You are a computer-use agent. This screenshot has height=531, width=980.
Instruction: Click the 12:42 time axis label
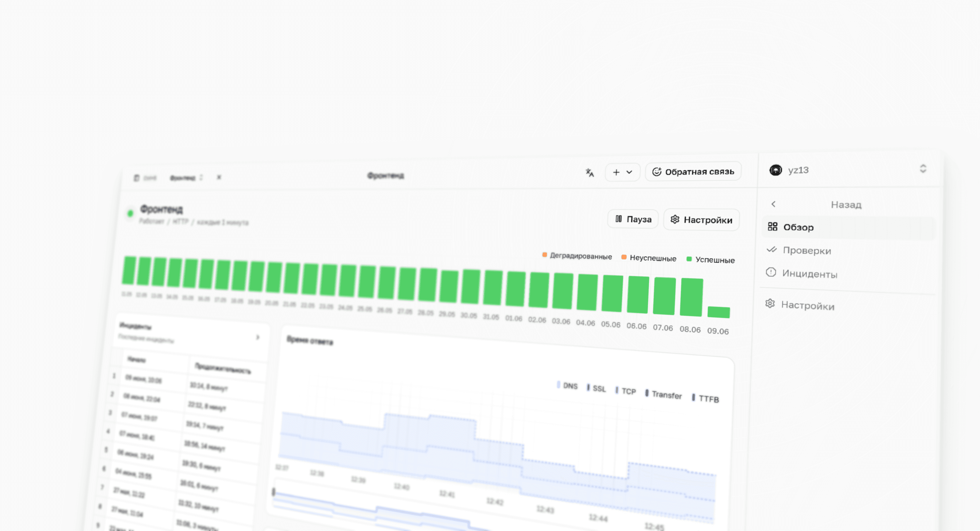tap(495, 502)
